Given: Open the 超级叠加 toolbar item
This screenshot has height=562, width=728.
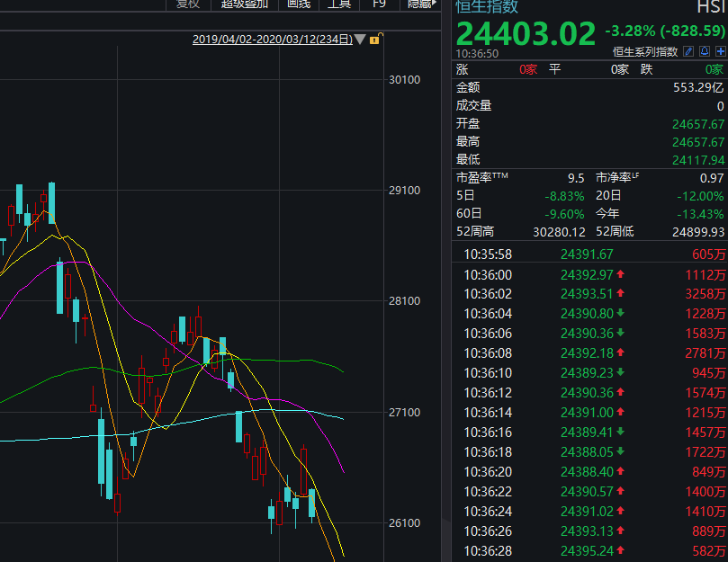Looking at the screenshot, I should pyautogui.click(x=245, y=4).
